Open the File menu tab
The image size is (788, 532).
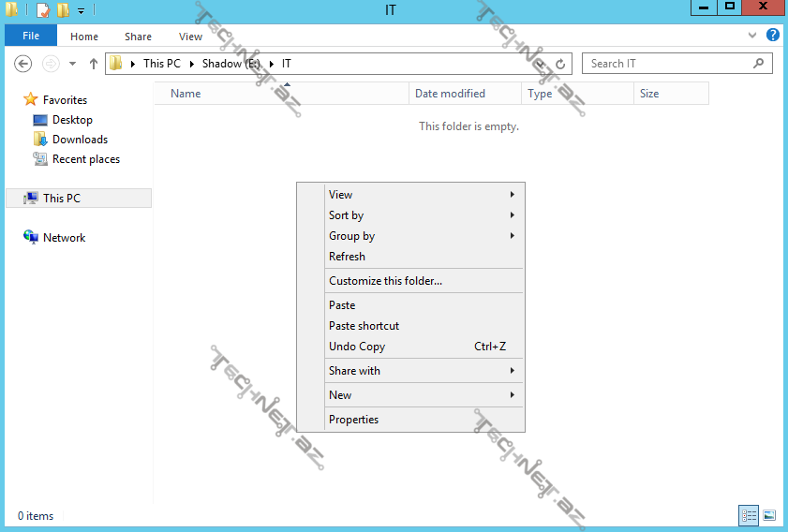pyautogui.click(x=31, y=36)
